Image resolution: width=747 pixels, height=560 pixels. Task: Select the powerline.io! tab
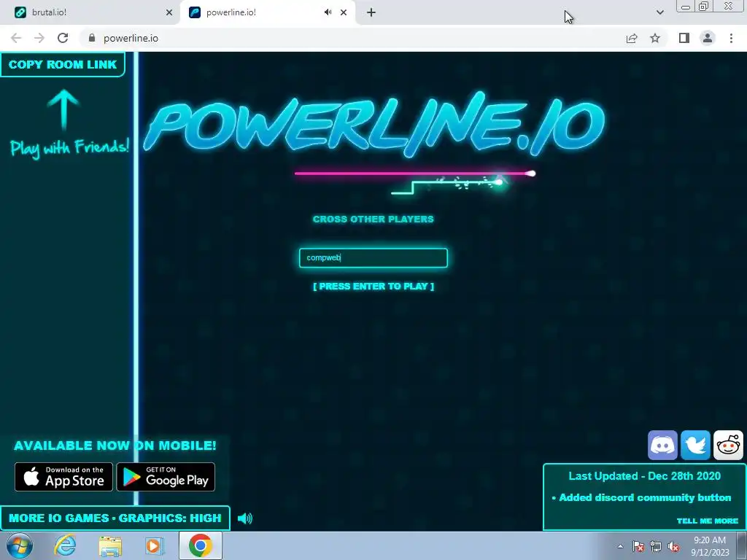pyautogui.click(x=268, y=12)
